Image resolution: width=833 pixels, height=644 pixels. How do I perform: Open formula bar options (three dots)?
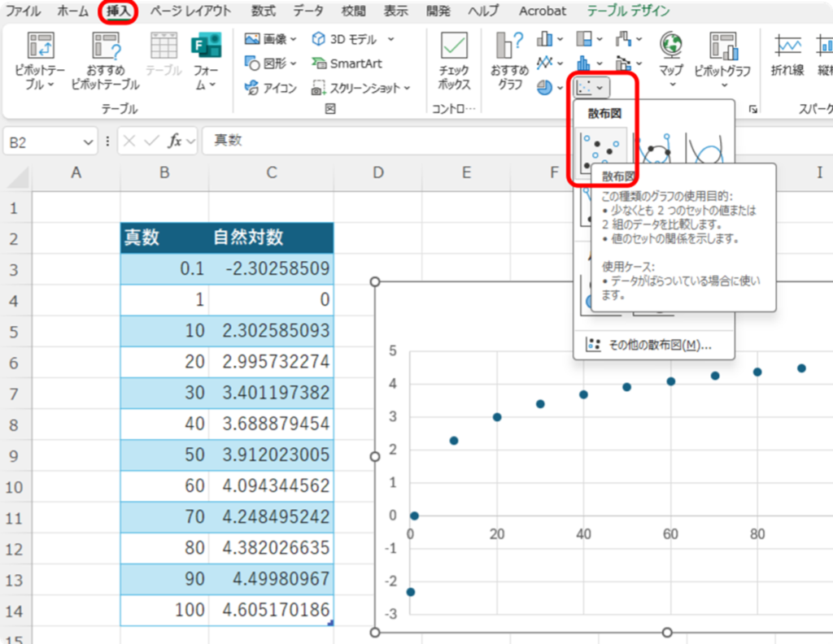(108, 141)
